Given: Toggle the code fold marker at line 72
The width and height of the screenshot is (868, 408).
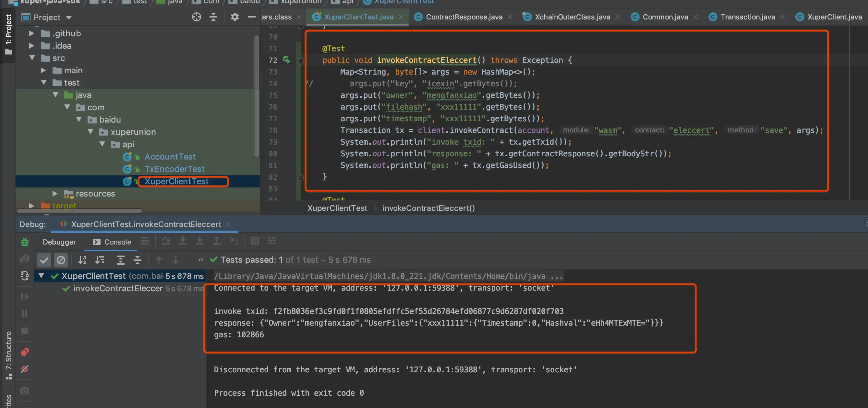Looking at the screenshot, I should point(301,61).
